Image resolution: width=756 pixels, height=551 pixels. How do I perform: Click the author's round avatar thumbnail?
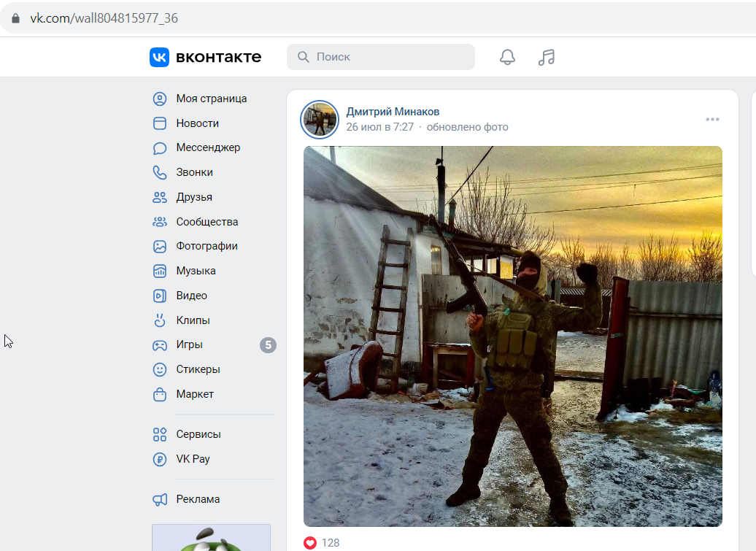319,119
